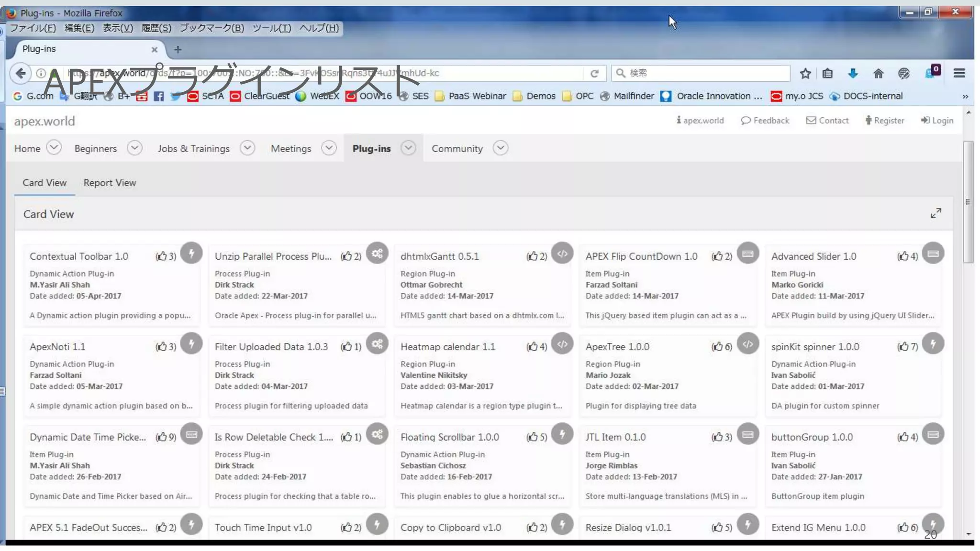The width and height of the screenshot is (980, 551).
Task: Open the Firefox hamburger menu
Action: pos(959,73)
